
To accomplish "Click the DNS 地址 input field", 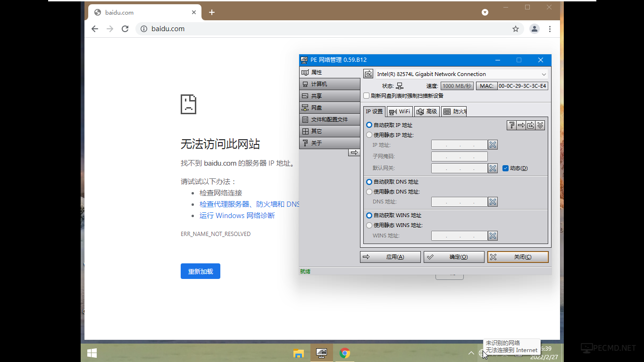I will coord(460,202).
